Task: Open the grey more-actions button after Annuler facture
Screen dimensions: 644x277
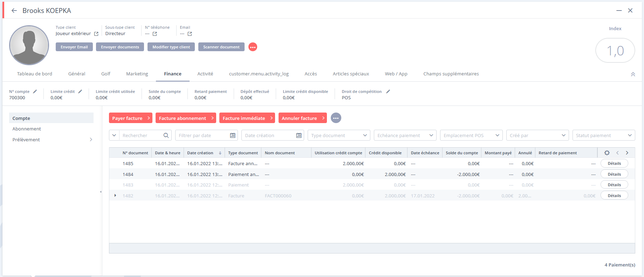Action: 336,118
